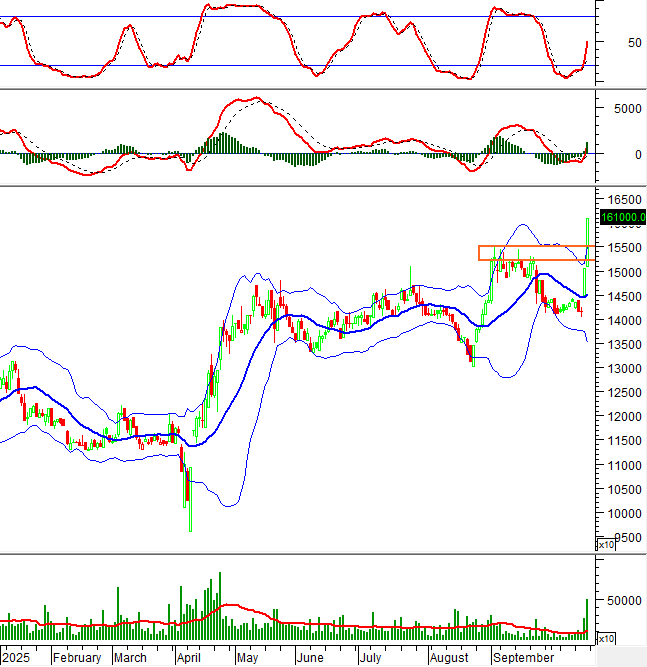The image size is (647, 667).
Task: Click the April label on time axis
Action: (x=189, y=658)
